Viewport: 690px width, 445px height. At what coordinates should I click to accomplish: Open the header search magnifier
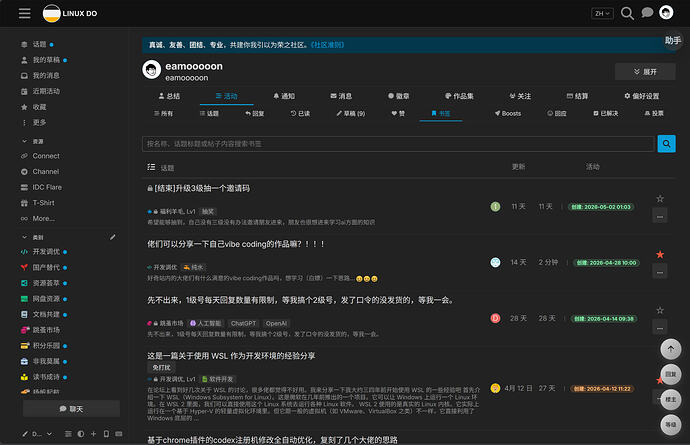tap(627, 13)
